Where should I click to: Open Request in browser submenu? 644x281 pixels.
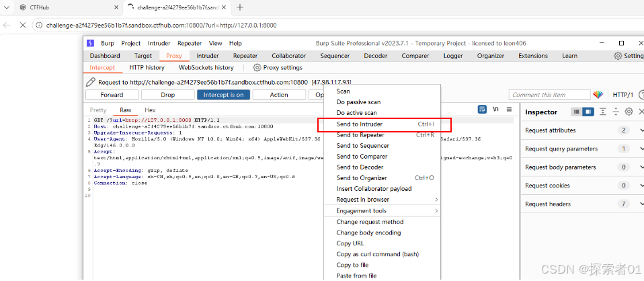click(383, 200)
